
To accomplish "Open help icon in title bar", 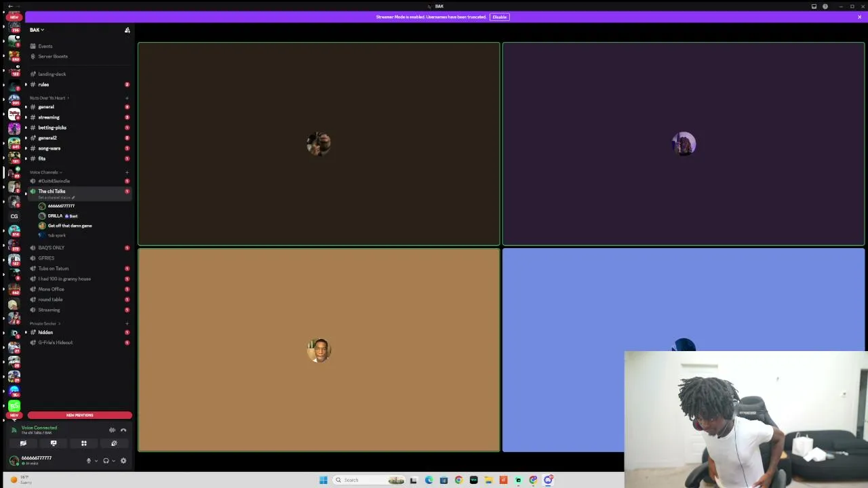I will 825,6.
